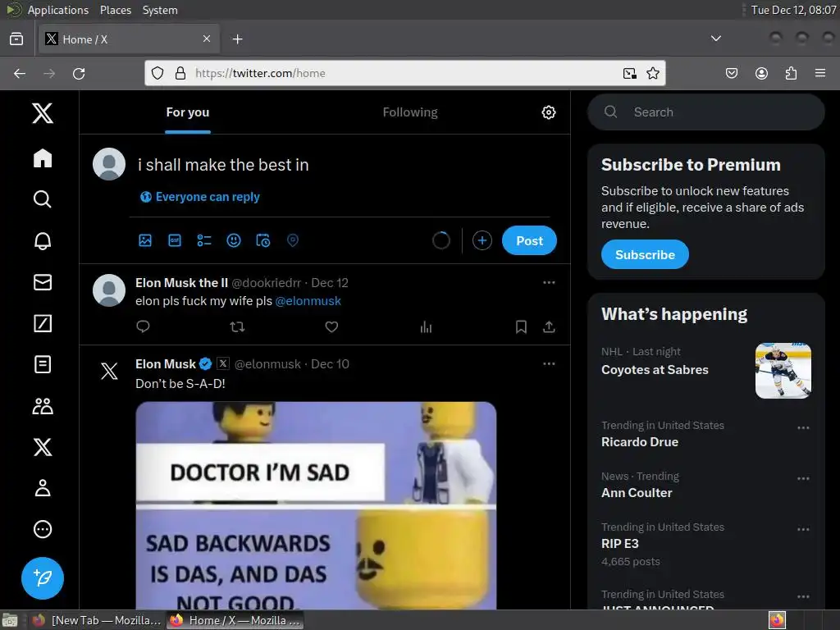Add a poll to the post
The height and width of the screenshot is (630, 840).
(204, 240)
